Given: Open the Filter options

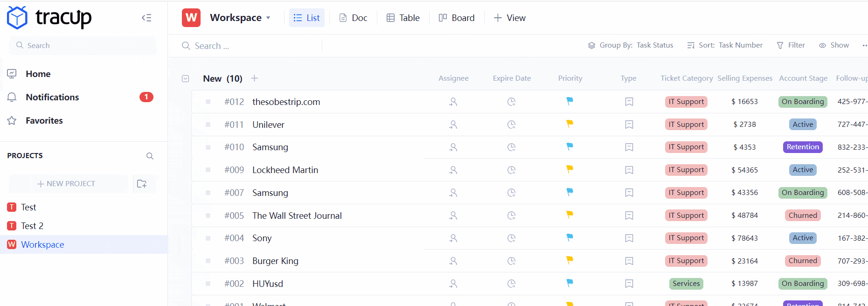Looking at the screenshot, I should [791, 45].
